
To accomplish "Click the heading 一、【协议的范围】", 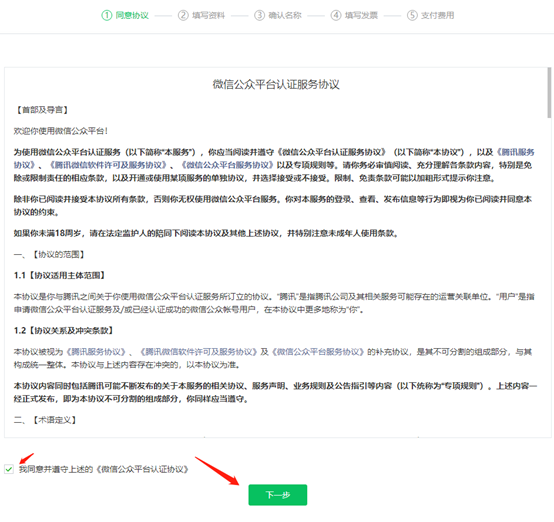I will pyautogui.click(x=49, y=254).
